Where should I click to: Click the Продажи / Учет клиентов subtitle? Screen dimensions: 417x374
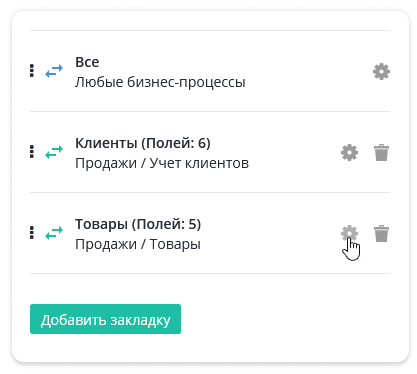pos(162,163)
